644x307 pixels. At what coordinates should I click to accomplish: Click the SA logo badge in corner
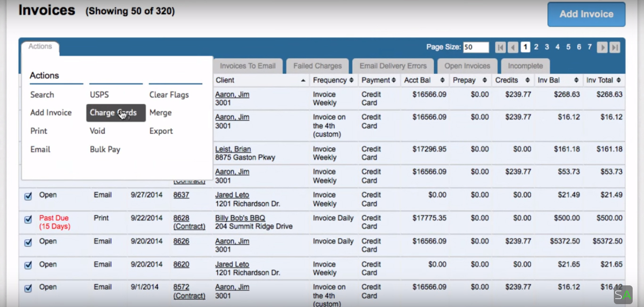(x=623, y=295)
